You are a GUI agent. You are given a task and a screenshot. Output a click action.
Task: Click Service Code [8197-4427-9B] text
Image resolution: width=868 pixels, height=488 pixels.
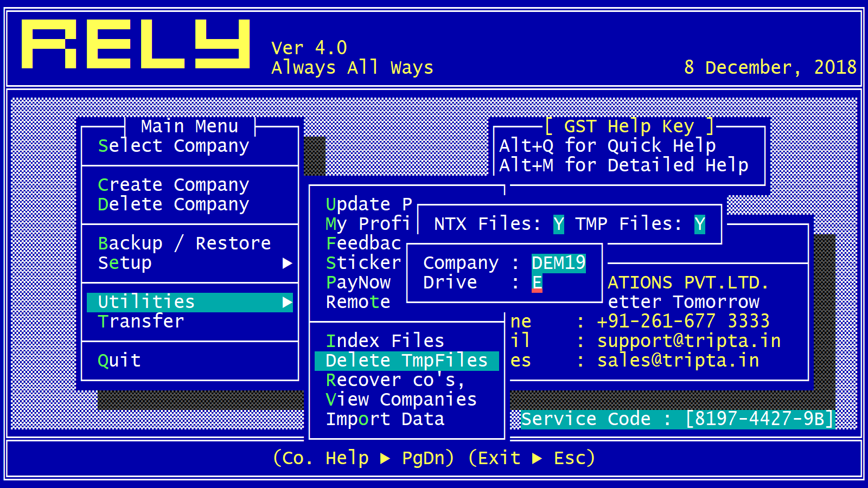(677, 419)
